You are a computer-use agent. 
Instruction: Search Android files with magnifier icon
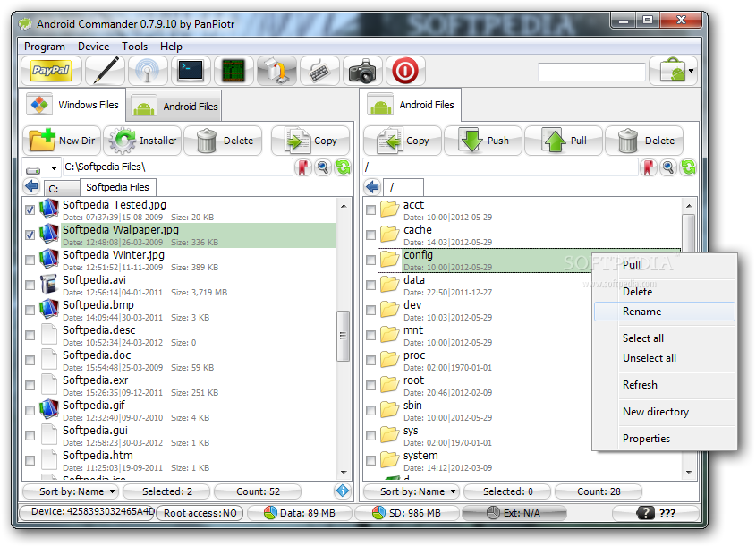[668, 167]
